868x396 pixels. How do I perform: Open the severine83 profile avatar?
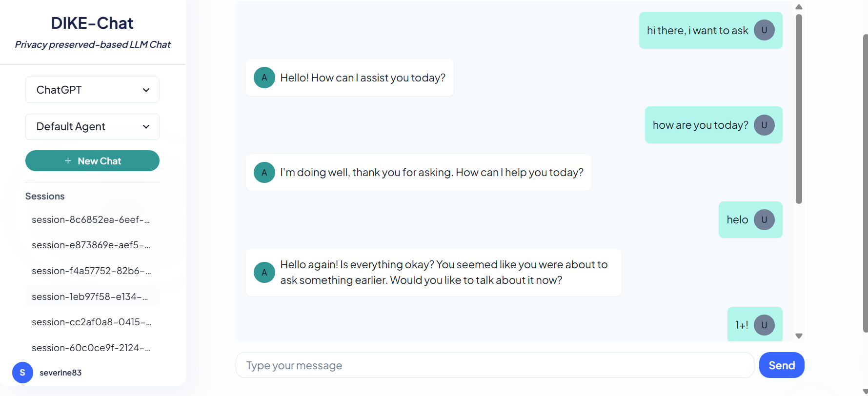(22, 373)
